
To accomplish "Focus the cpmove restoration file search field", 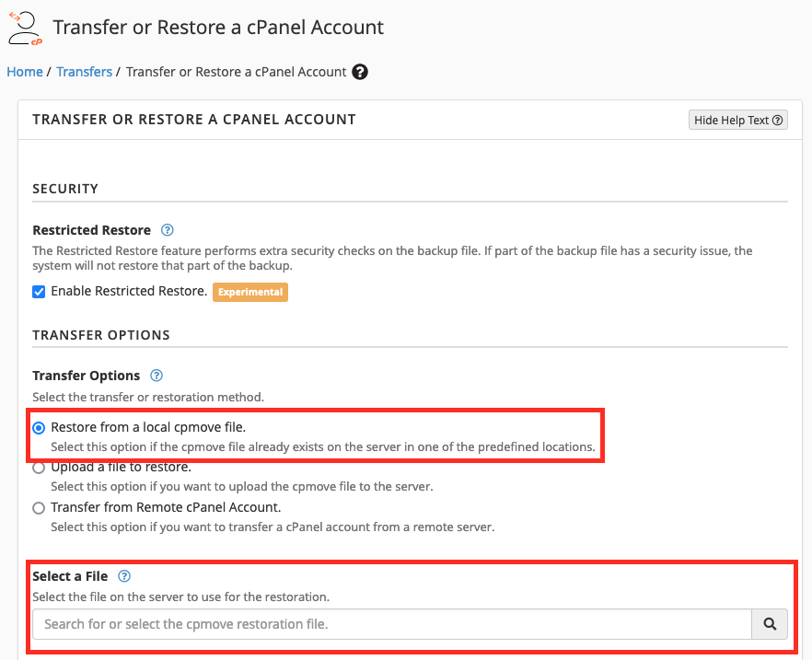I will 392,624.
